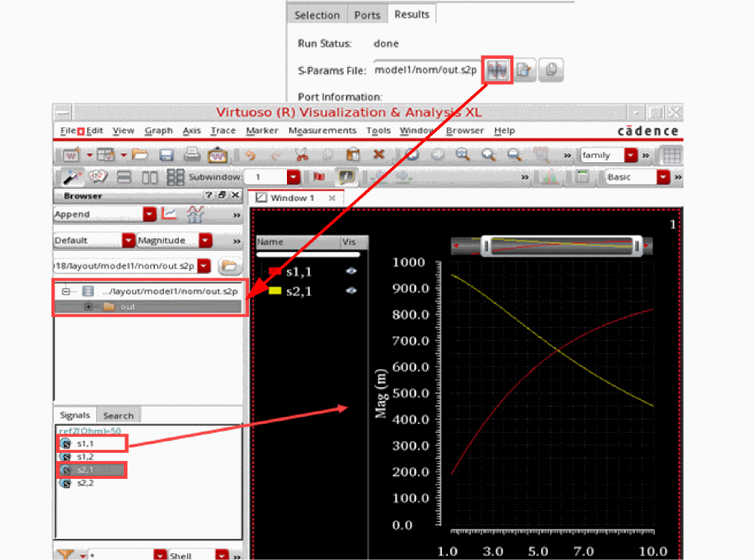Click the save image (framed waveform) icon
This screenshot has height=560, width=755.
[217, 155]
